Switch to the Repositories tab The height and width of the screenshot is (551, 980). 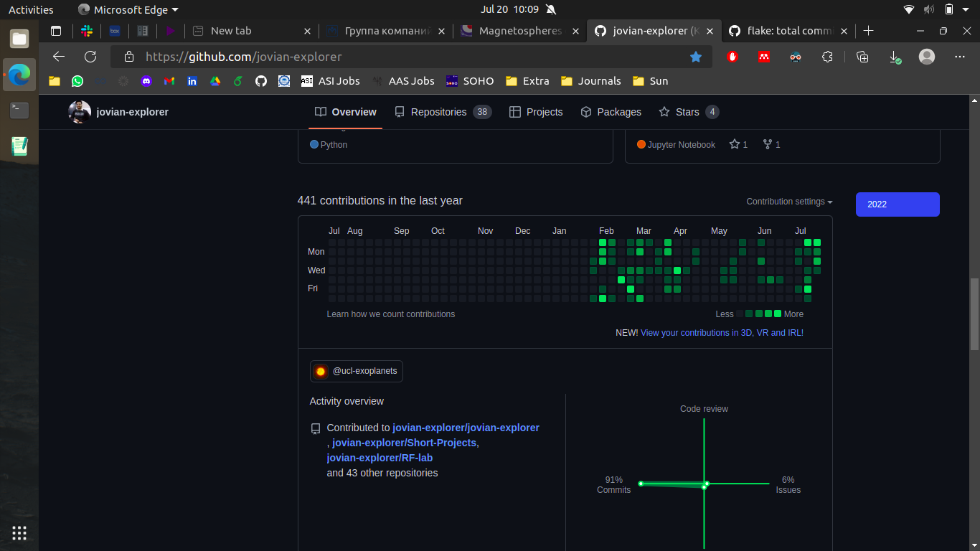[443, 112]
